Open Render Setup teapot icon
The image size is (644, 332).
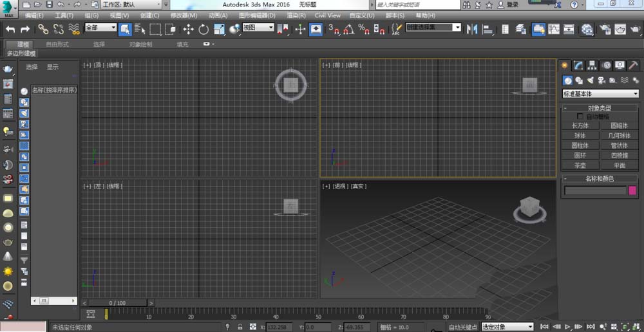[605, 29]
